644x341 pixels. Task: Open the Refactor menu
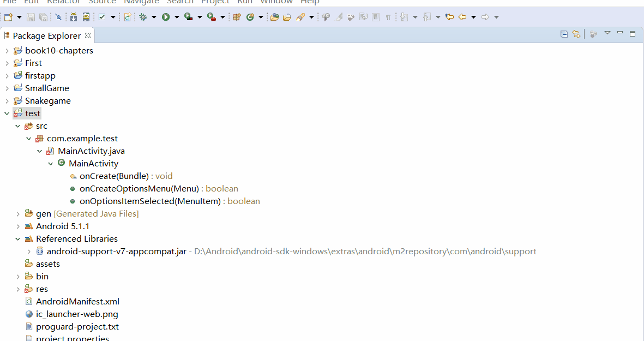coord(64,2)
